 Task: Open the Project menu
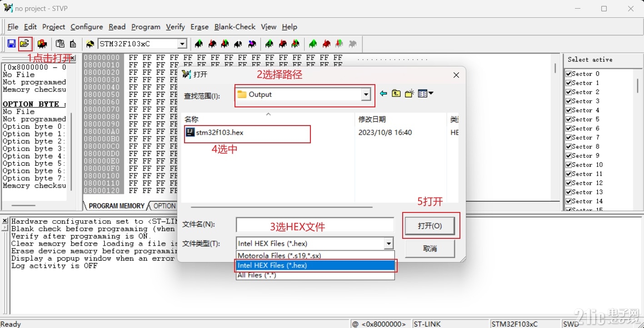(x=54, y=27)
